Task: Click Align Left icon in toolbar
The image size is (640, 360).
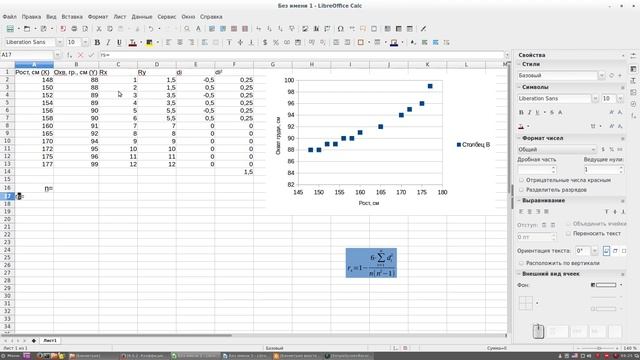Action: (x=168, y=42)
